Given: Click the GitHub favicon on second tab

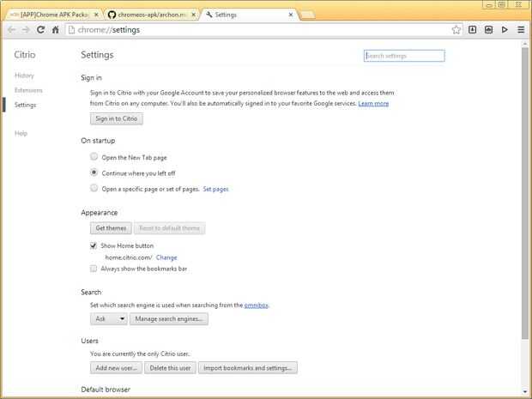Looking at the screenshot, I should point(112,15).
